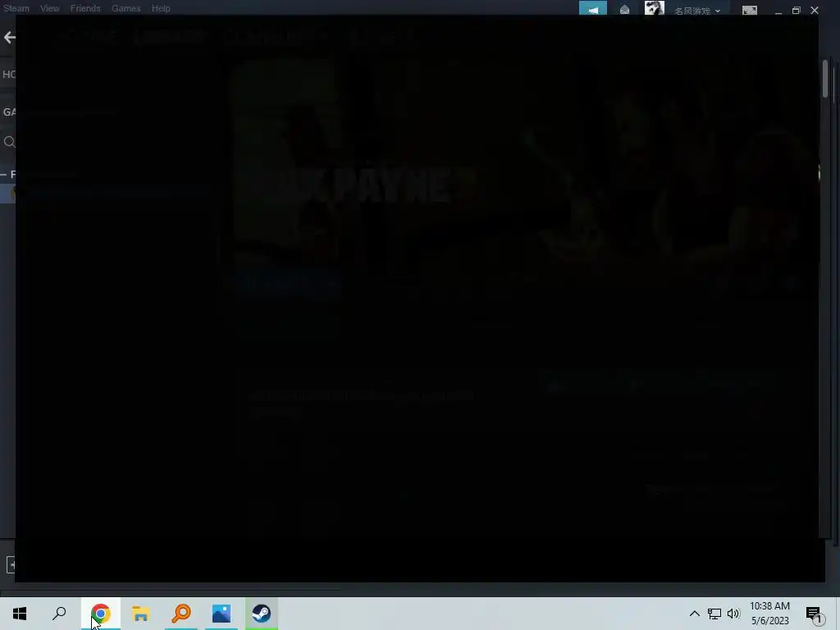Open the network status tray icon

click(714, 614)
